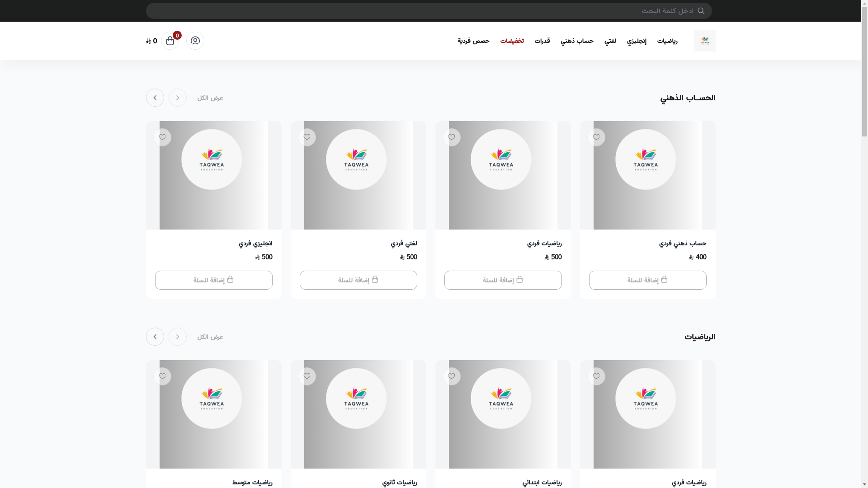Go to the next slide in الحساب الذهني carousel
The width and height of the screenshot is (868, 488).
click(155, 98)
